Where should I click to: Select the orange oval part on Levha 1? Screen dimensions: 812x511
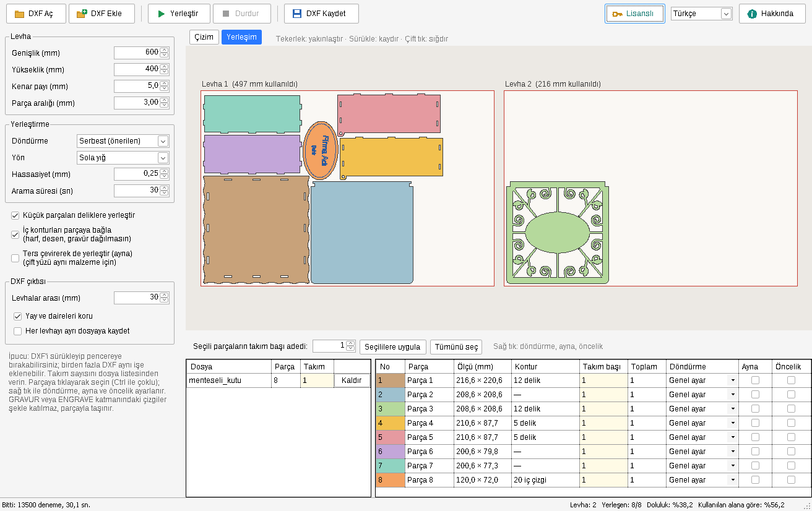point(321,150)
